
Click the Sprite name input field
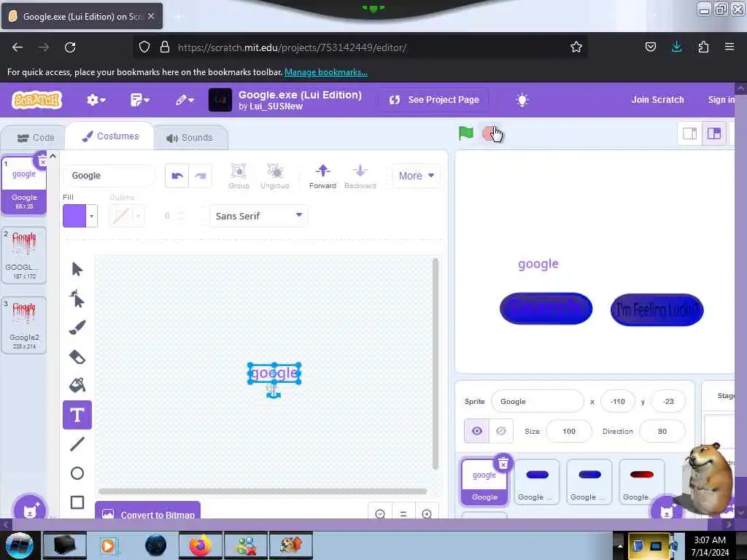[x=537, y=402]
